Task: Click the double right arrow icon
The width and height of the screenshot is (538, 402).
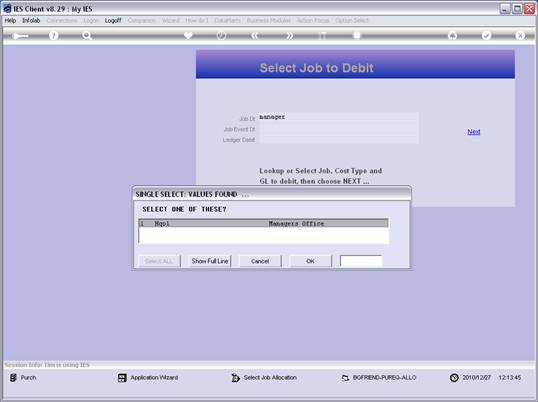Action: pos(290,35)
